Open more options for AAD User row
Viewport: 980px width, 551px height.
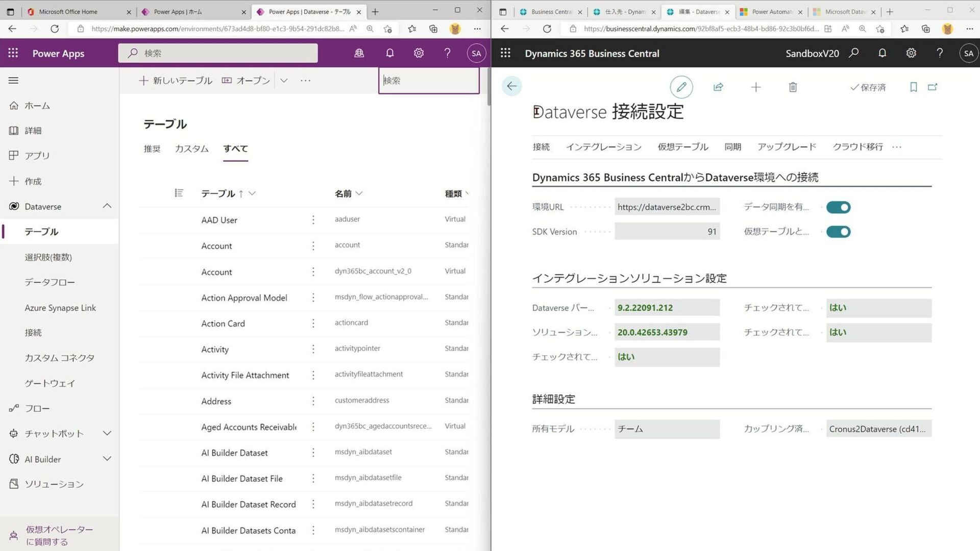coord(313,220)
